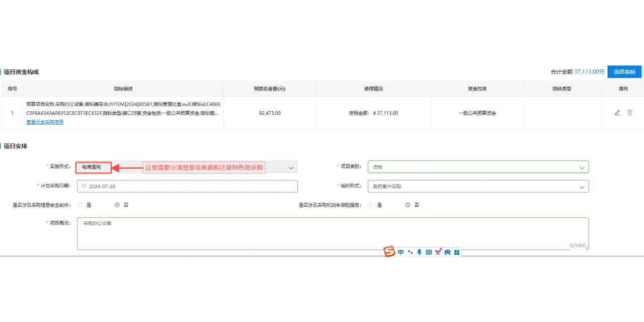Open the 项目类别 dropdown showing 货物
The width and height of the screenshot is (644, 322).
(x=478, y=167)
